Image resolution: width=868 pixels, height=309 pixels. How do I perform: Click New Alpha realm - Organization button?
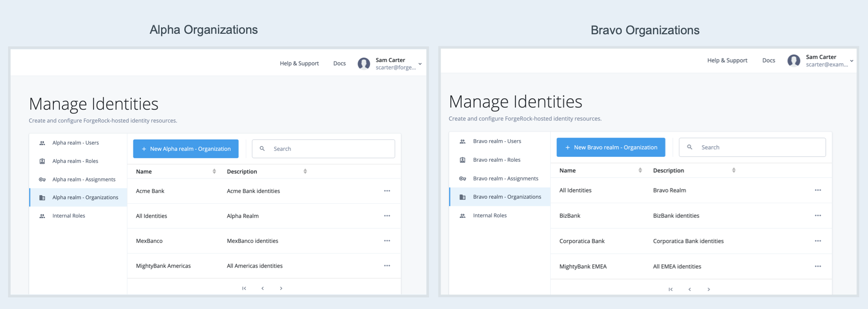tap(186, 149)
